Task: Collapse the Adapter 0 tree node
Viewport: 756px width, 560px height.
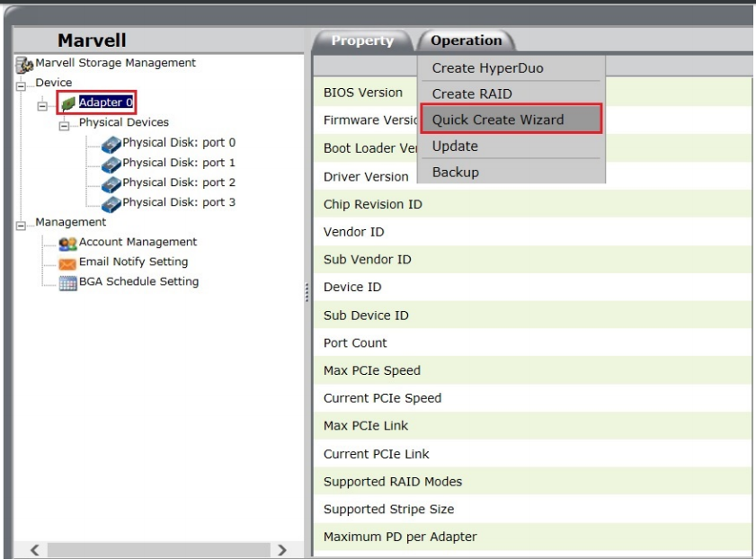Action: (x=42, y=105)
